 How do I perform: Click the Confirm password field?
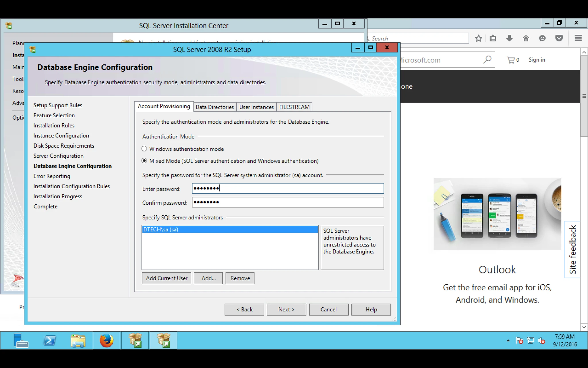coord(288,202)
